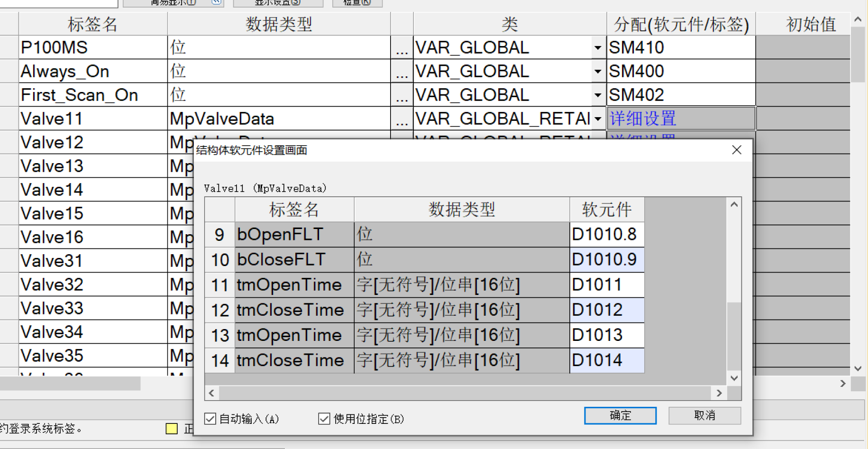Toggle the 使用位指定(B) checkbox
Viewport: 868px width, 449px height.
[x=324, y=419]
